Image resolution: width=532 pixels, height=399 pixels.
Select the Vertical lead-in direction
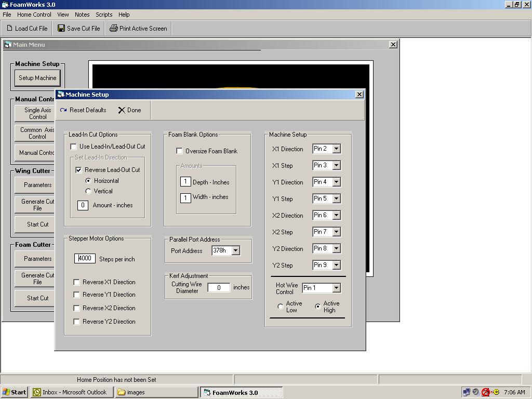[88, 191]
